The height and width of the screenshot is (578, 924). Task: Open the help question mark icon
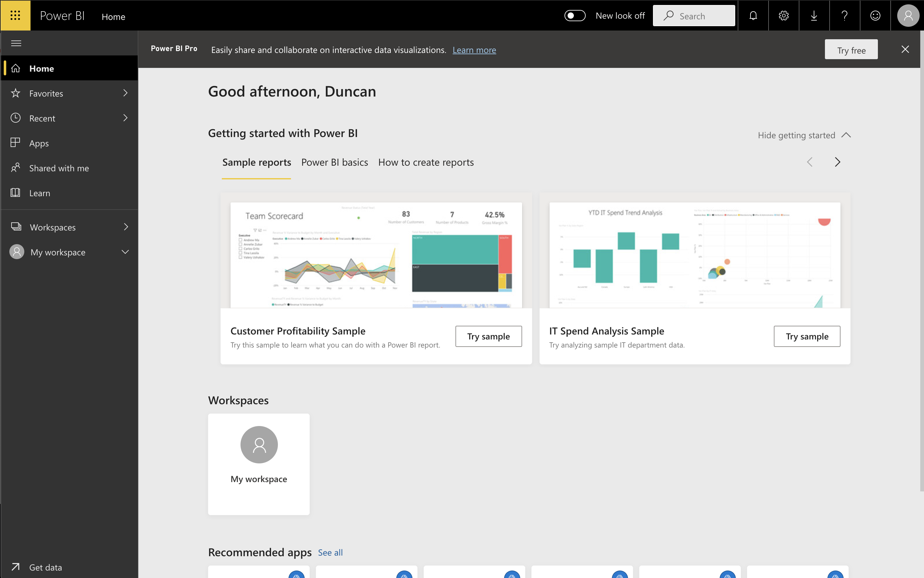point(845,16)
